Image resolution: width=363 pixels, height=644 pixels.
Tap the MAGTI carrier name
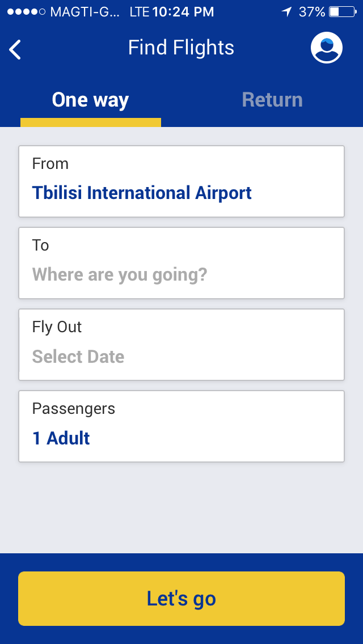pyautogui.click(x=85, y=11)
